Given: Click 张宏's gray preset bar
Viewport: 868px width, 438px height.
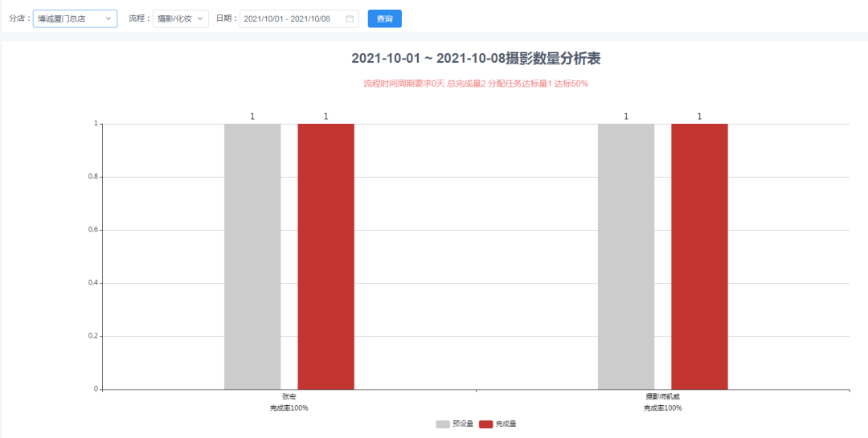Looking at the screenshot, I should [x=252, y=256].
